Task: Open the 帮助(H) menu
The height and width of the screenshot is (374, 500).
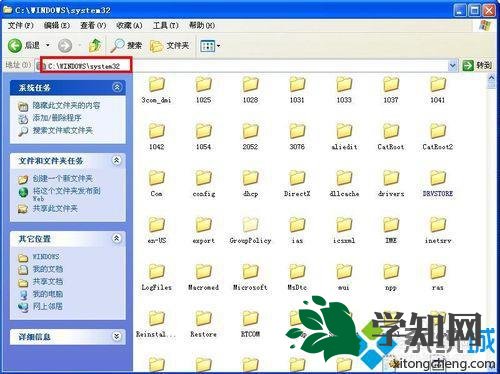Action: click(202, 25)
